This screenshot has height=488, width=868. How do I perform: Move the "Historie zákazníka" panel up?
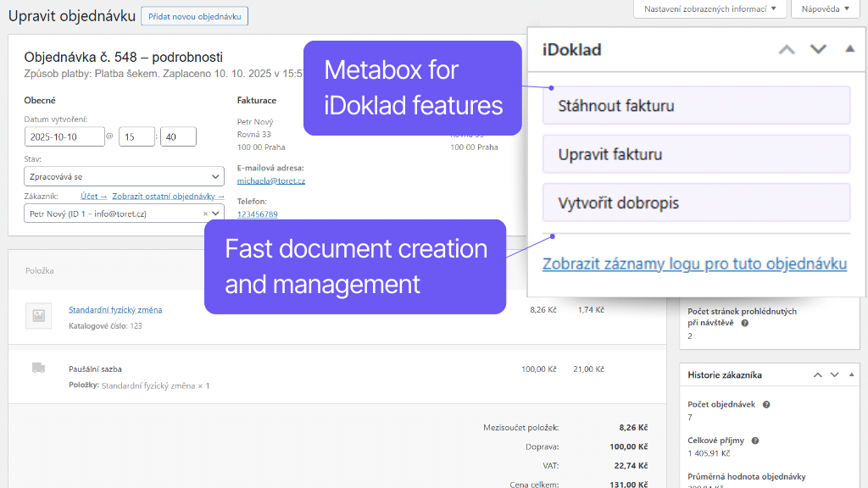pos(818,375)
